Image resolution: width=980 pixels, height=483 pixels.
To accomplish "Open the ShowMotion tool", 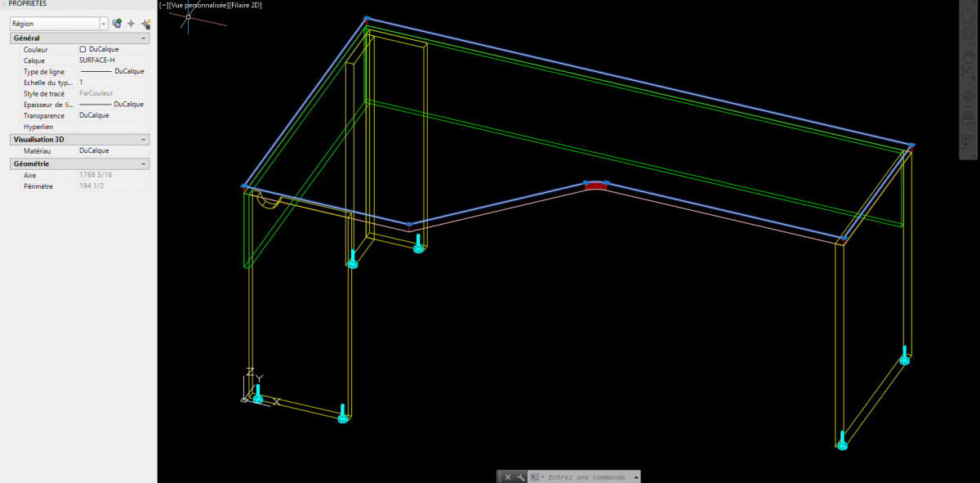I will point(967,141).
